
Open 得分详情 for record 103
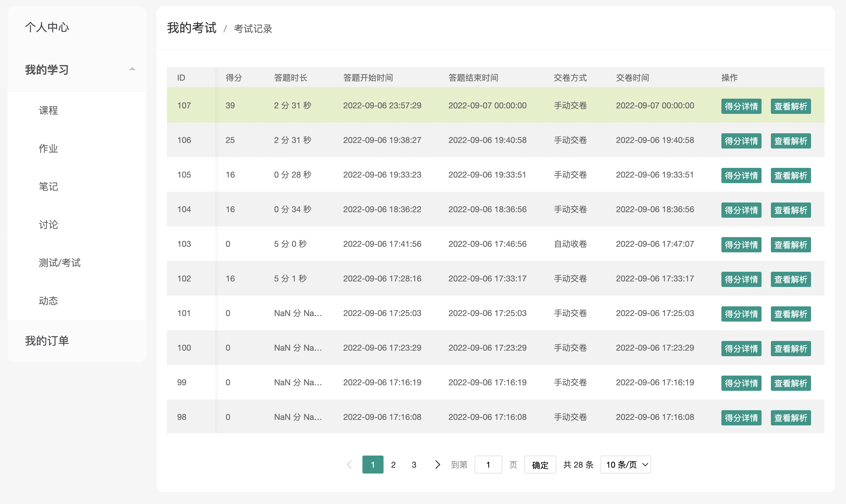[741, 245]
